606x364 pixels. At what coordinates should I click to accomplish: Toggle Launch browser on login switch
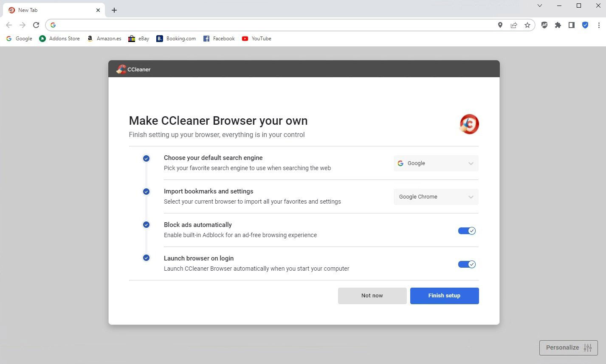(467, 264)
